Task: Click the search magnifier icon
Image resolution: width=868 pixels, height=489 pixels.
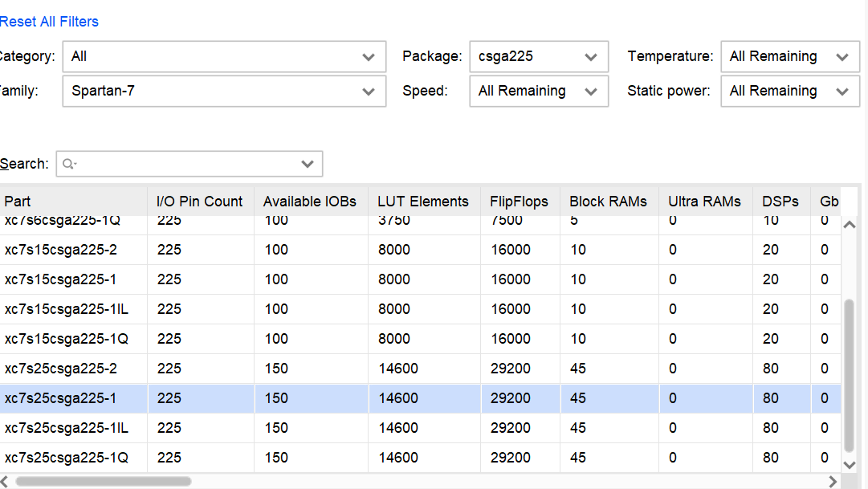Action: 69,164
